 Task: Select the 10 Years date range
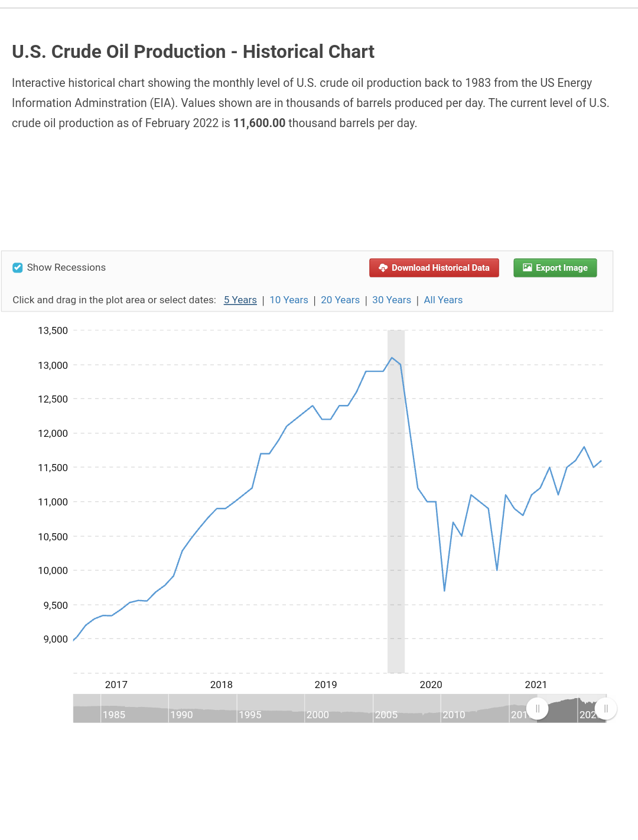(289, 300)
